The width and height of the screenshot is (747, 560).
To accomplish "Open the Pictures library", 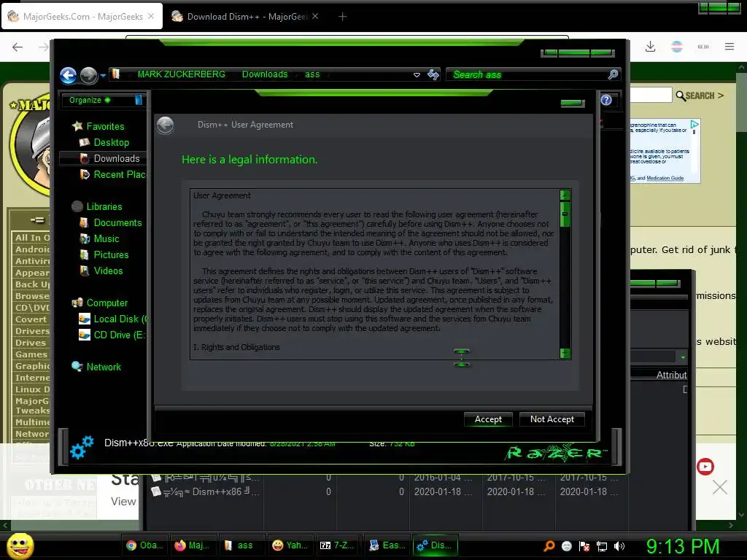I will [x=104, y=254].
